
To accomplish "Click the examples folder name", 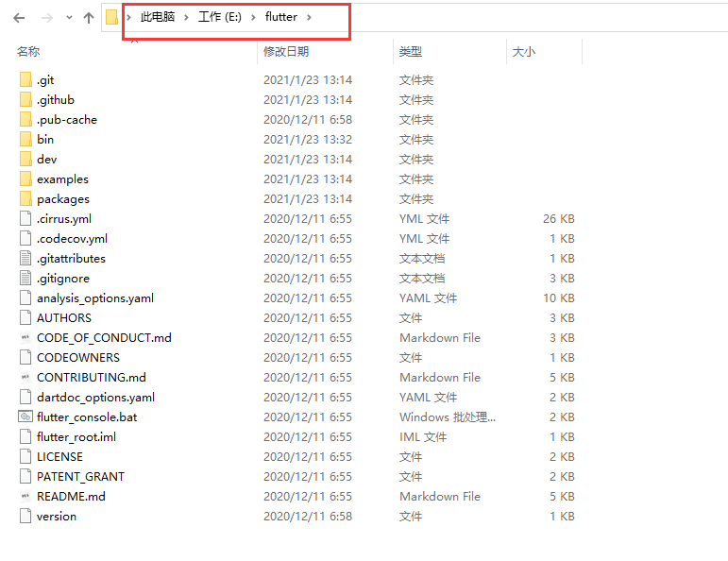I will [x=62, y=179].
